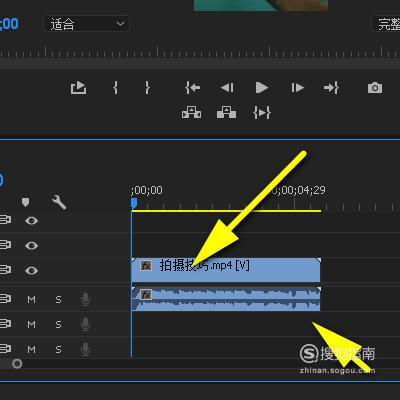The width and height of the screenshot is (400, 400).
Task: Toggle sync lock on the bottom audio track
Action: coord(5,349)
